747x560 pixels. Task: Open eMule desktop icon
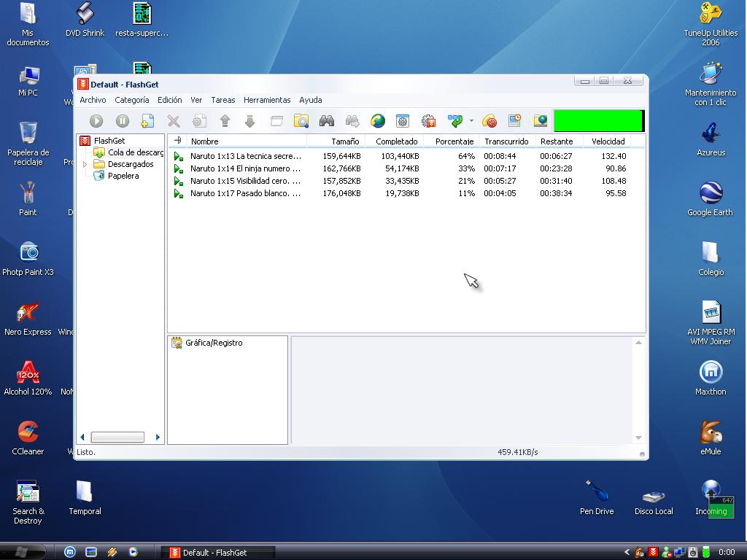(711, 437)
